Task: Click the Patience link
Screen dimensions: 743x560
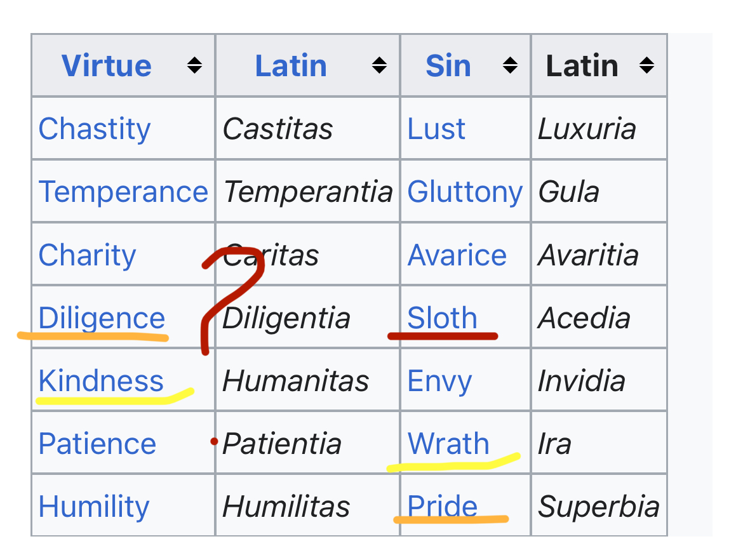Action: [97, 444]
